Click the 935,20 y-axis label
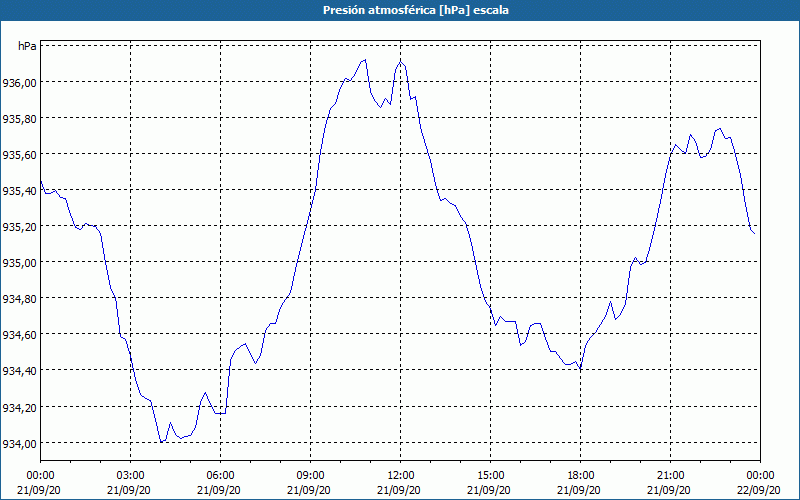The height and width of the screenshot is (500, 800). pos(19,227)
